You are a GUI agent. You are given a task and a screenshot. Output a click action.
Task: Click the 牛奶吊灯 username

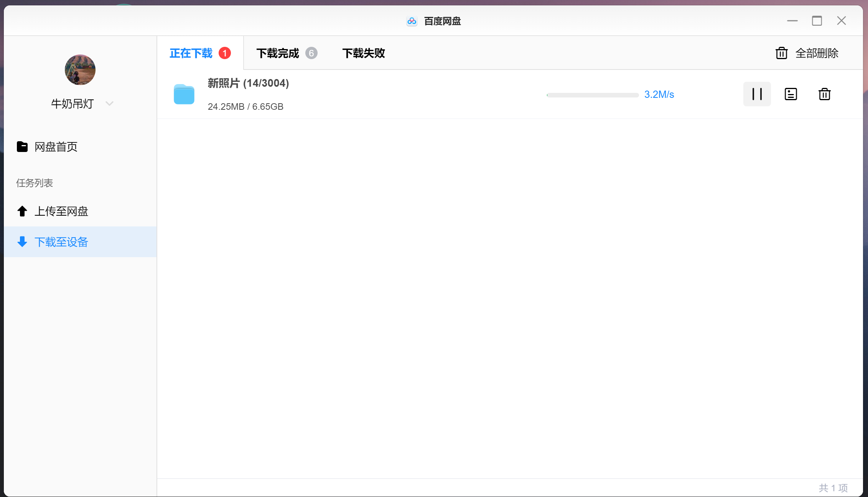[72, 104]
